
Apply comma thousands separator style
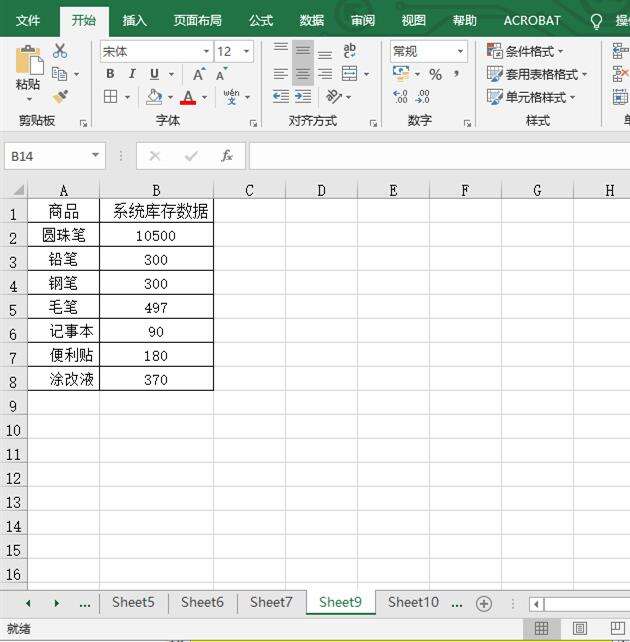coord(456,74)
